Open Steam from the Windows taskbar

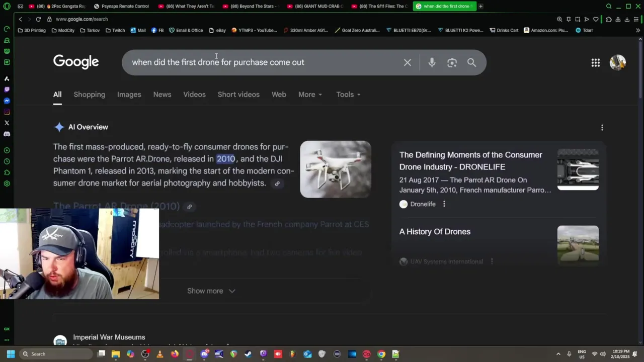click(248, 354)
